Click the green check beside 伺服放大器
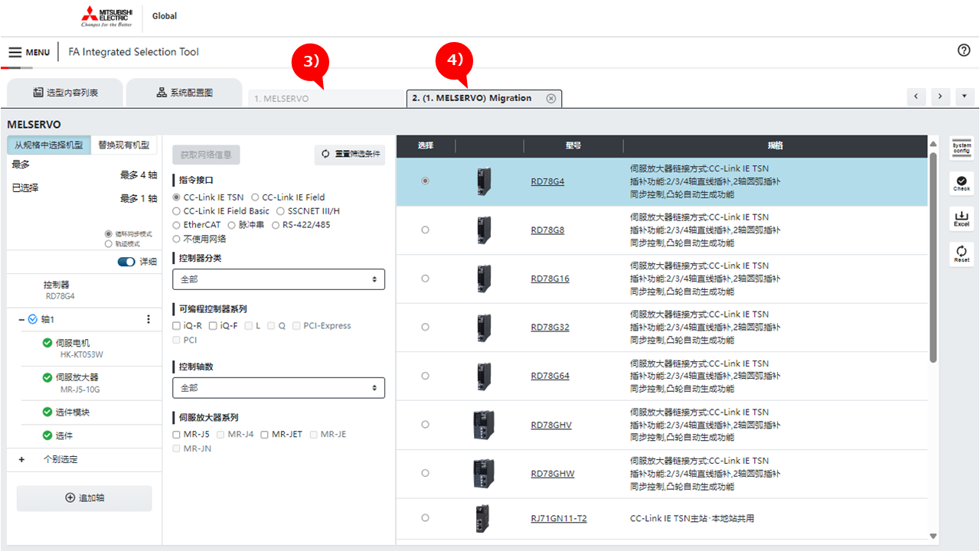 48,377
